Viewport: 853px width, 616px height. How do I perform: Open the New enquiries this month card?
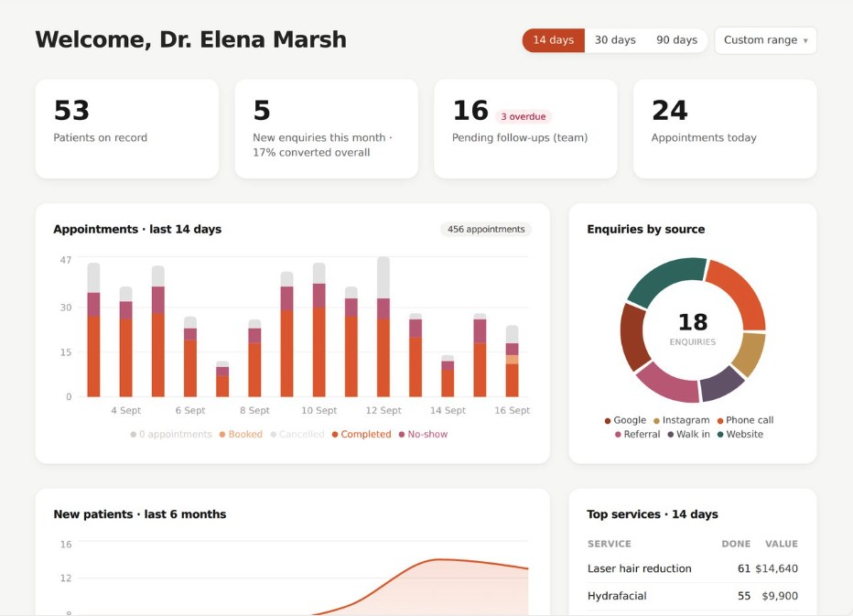point(327,128)
